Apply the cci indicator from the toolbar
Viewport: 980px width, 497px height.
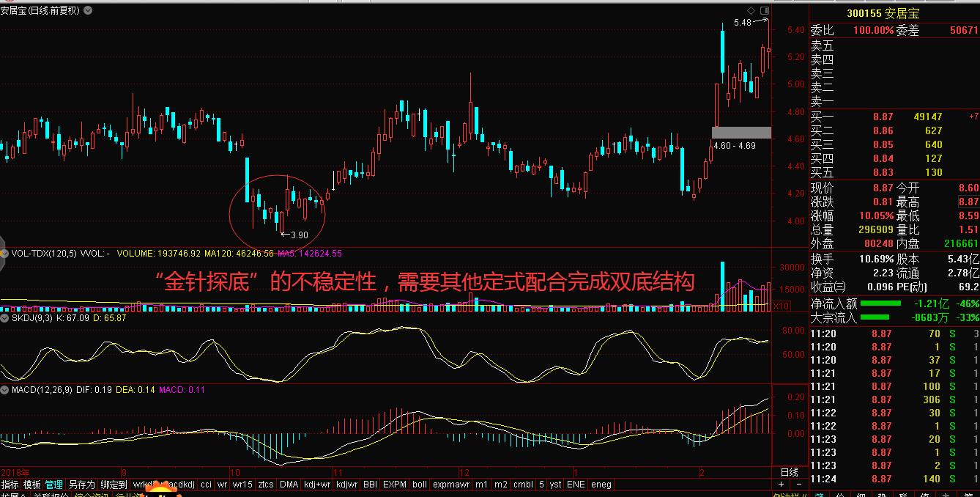pos(206,485)
